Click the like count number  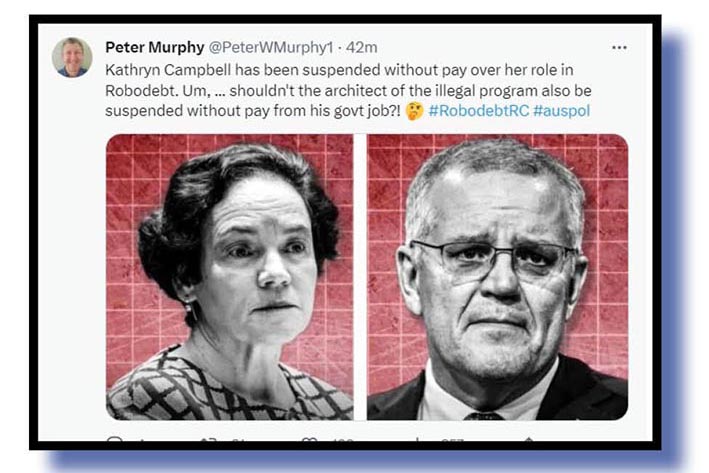(342, 440)
